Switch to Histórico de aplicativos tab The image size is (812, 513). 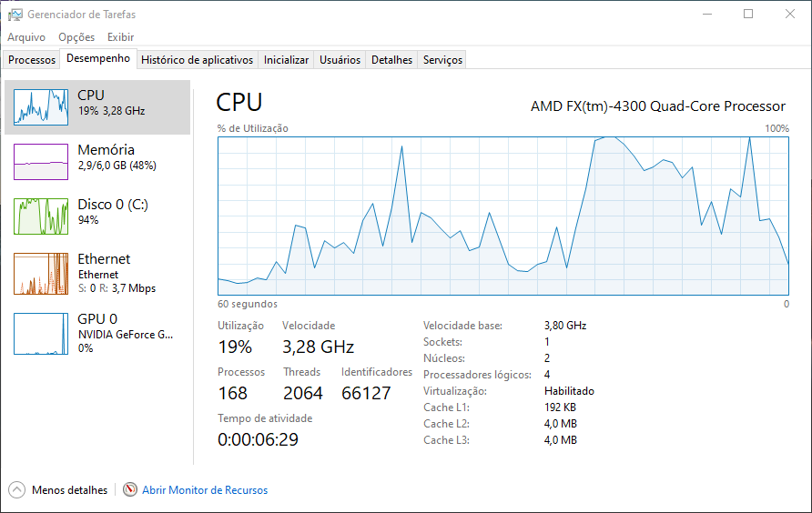(197, 60)
